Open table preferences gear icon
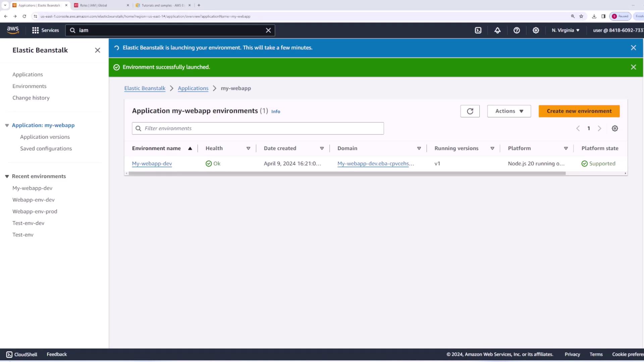The width and height of the screenshot is (644, 362). coord(614,128)
